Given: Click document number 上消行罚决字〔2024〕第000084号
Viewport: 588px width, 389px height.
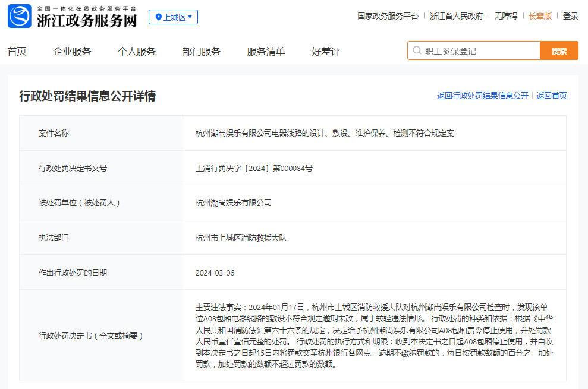Looking at the screenshot, I should pos(254,168).
